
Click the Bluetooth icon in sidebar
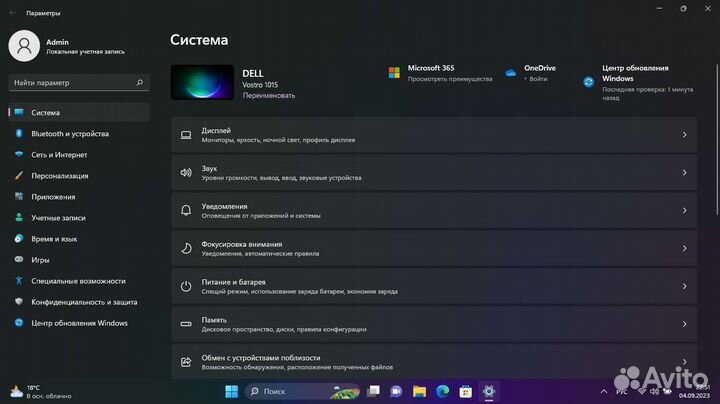point(19,133)
